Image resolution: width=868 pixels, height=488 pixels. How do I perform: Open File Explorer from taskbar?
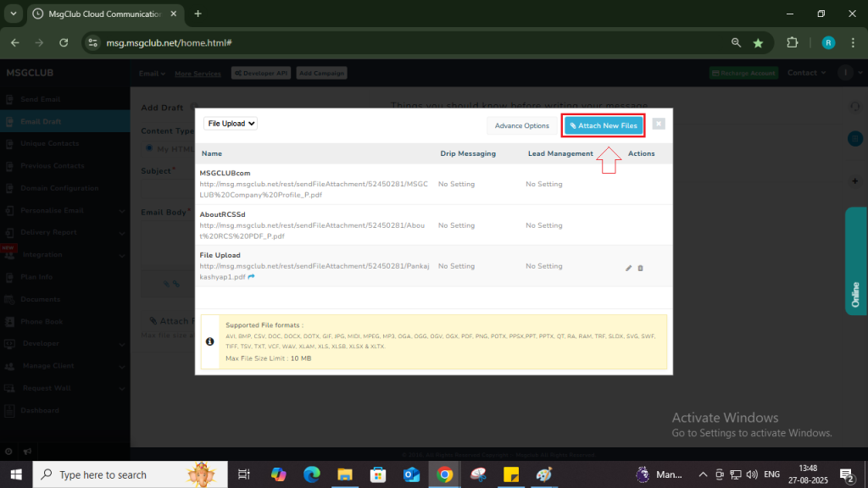point(345,474)
